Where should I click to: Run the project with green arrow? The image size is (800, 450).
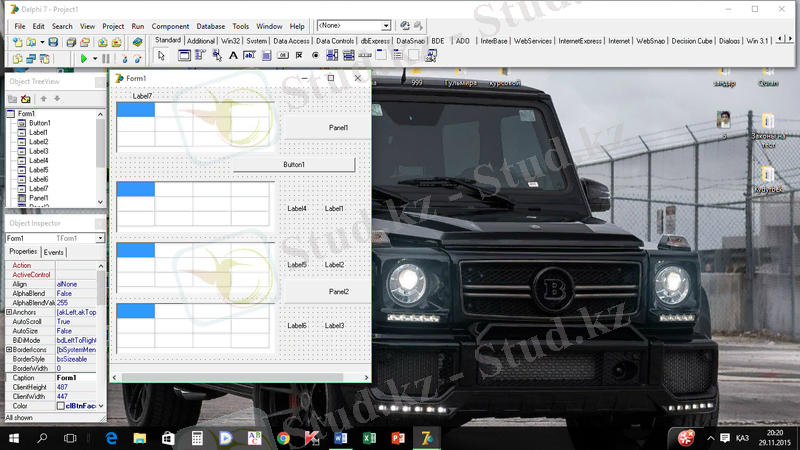(x=84, y=59)
